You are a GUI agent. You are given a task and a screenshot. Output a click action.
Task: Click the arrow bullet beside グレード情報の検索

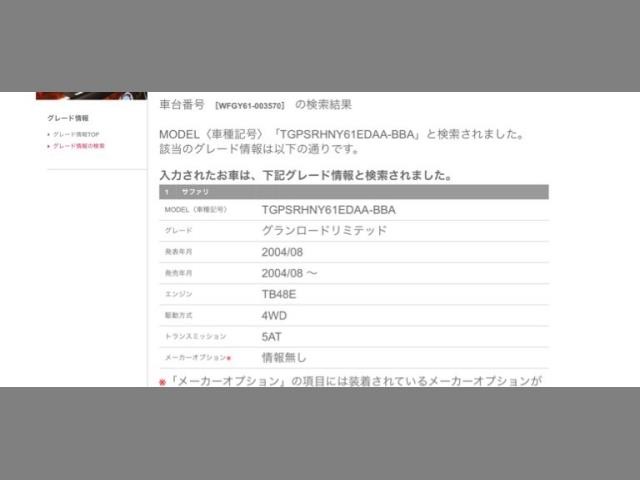(49, 146)
